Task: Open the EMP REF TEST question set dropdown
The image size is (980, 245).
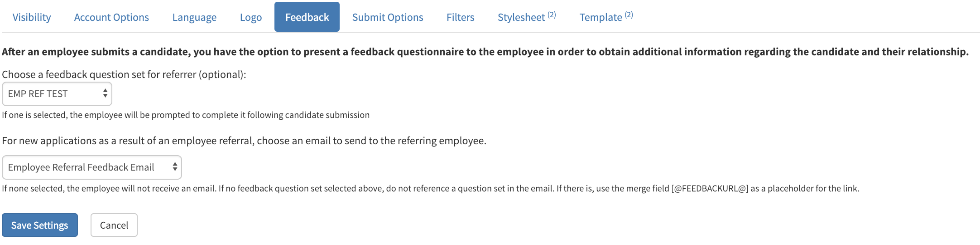Action: tap(52, 94)
